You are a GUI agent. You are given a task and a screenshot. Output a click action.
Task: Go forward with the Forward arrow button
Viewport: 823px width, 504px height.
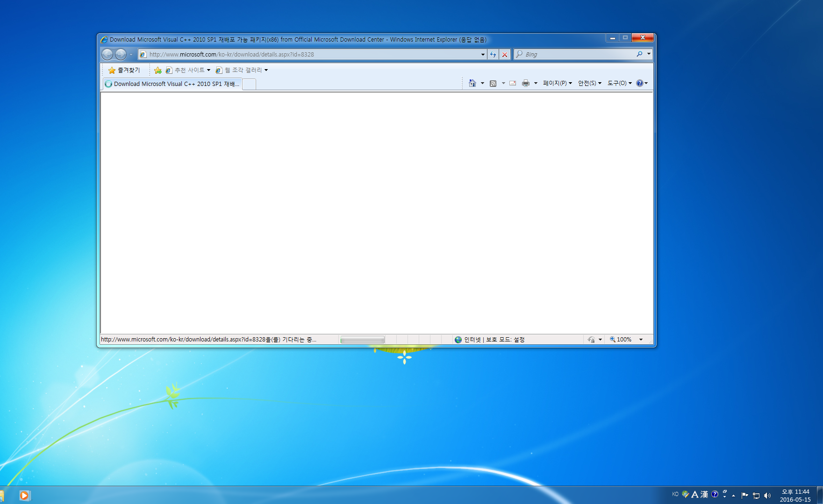pos(121,54)
